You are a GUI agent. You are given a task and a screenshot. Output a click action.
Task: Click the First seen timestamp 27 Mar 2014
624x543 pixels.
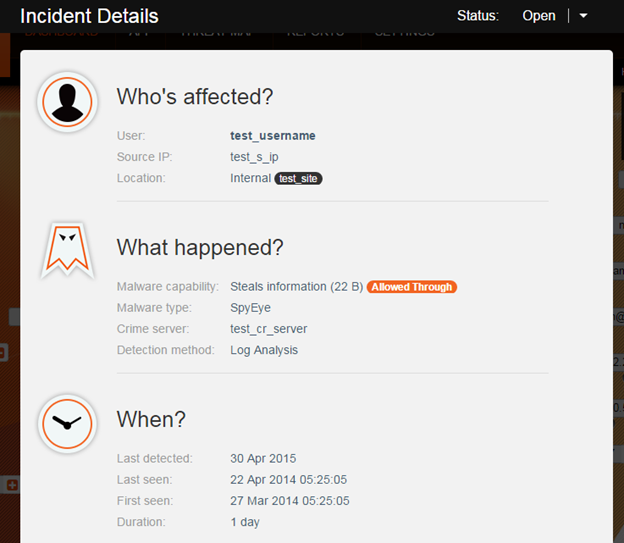coord(290,500)
